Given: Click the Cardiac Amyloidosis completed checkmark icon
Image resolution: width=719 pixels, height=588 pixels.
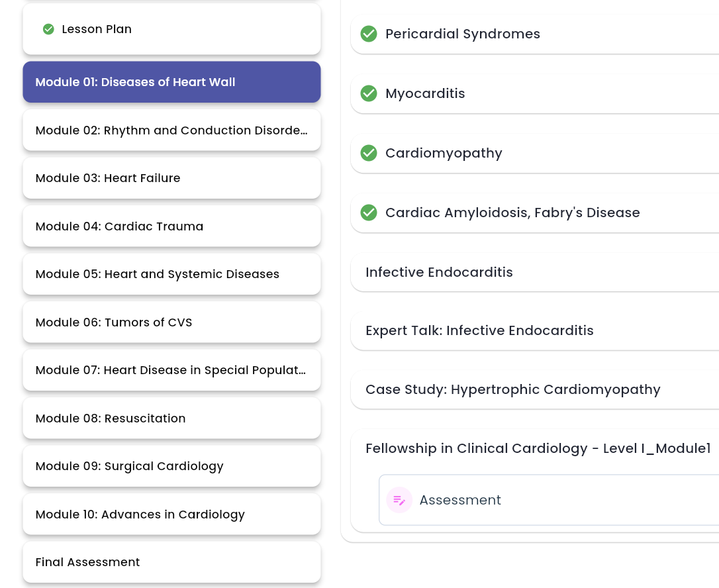Looking at the screenshot, I should coord(369,213).
